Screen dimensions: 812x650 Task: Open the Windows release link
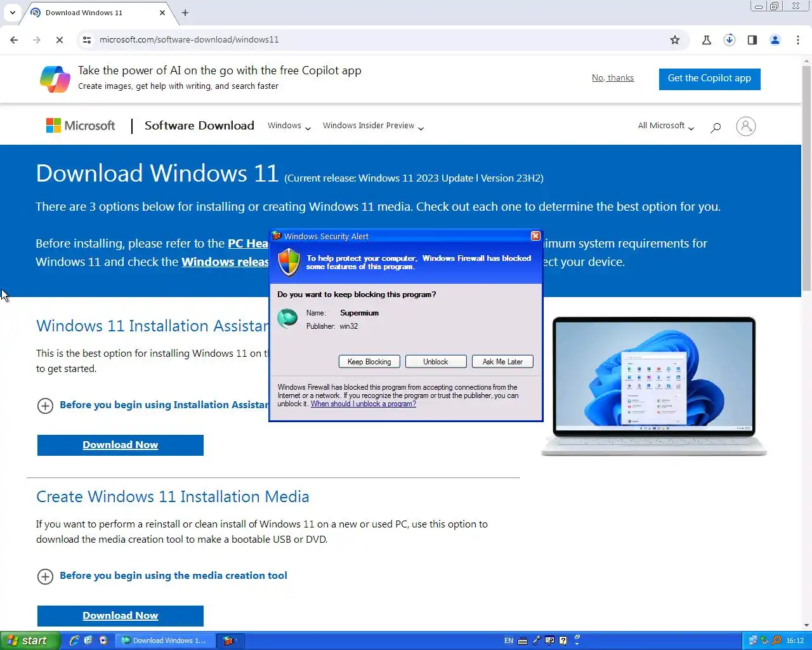pos(225,262)
